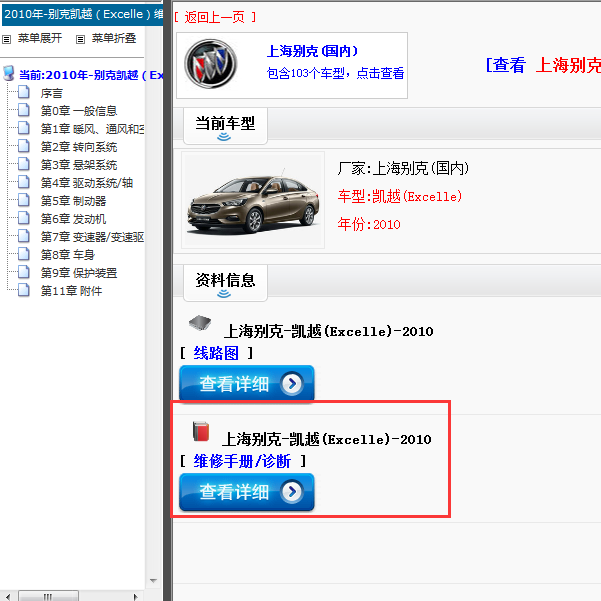This screenshot has width=601, height=601.
Task: Select the 当前车型 section tab
Action: pos(225,126)
